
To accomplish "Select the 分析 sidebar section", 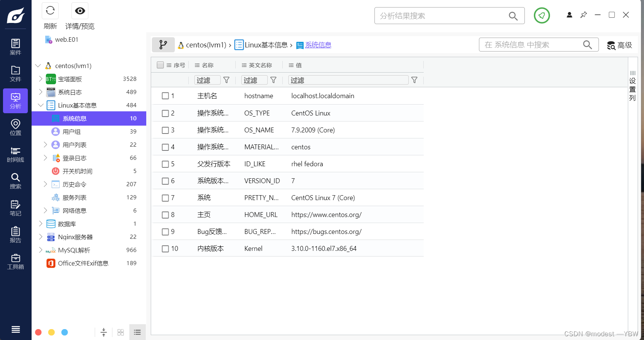I will (15, 101).
